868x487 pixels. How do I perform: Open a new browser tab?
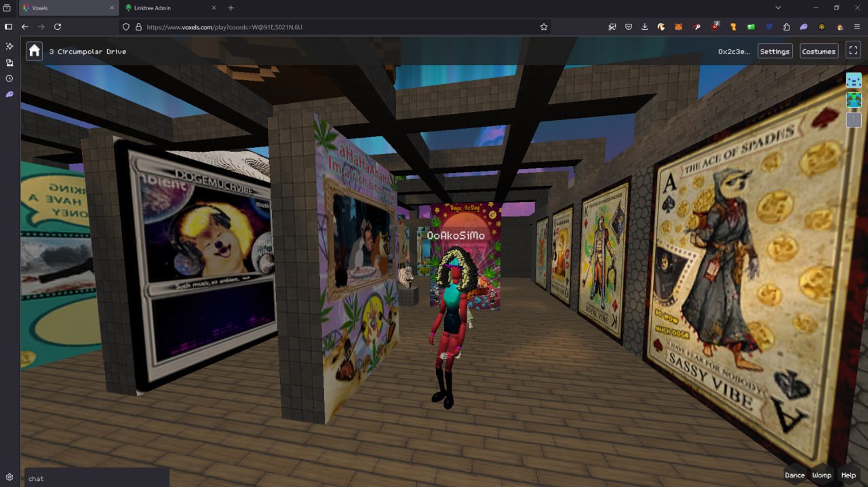pos(231,8)
